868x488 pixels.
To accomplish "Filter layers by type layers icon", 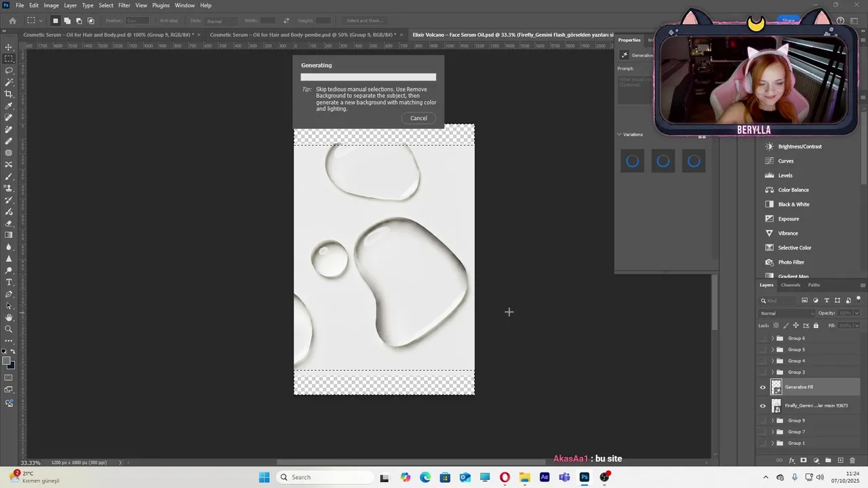I will tap(827, 300).
